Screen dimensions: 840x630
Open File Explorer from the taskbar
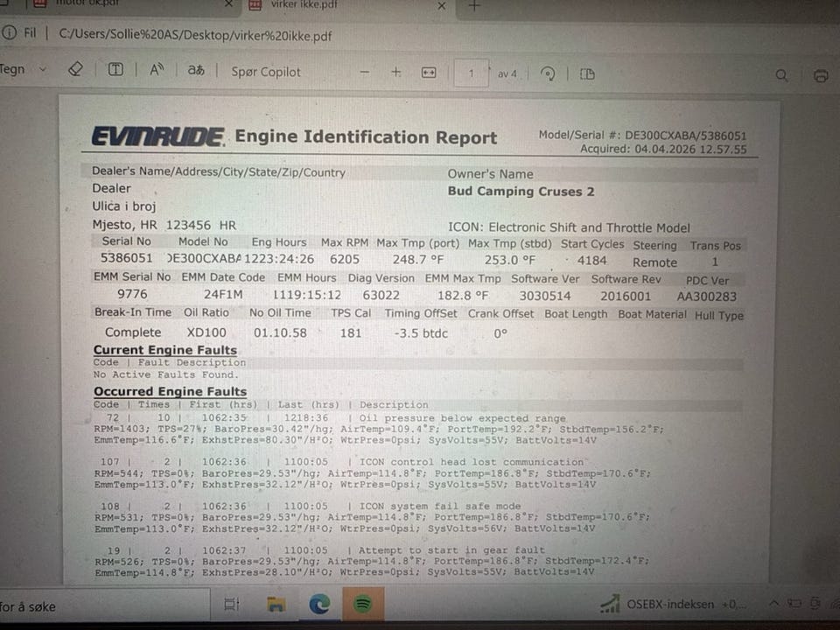point(276,605)
